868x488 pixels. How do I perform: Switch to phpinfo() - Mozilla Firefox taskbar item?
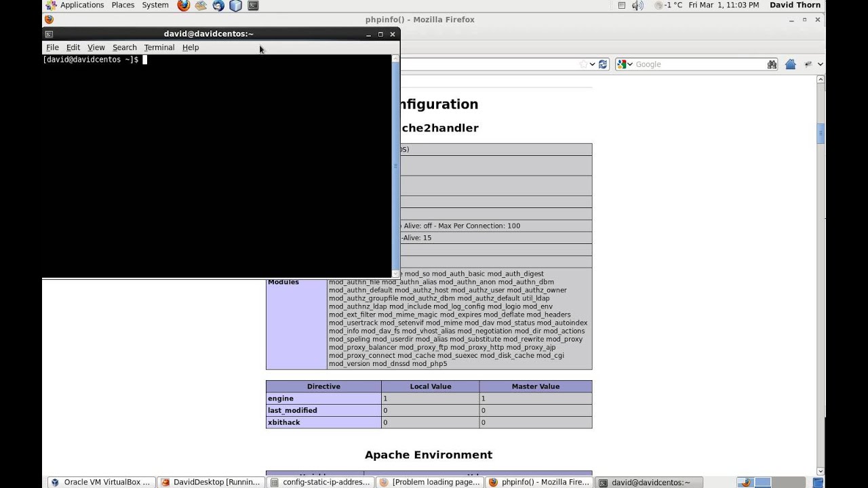(x=540, y=482)
